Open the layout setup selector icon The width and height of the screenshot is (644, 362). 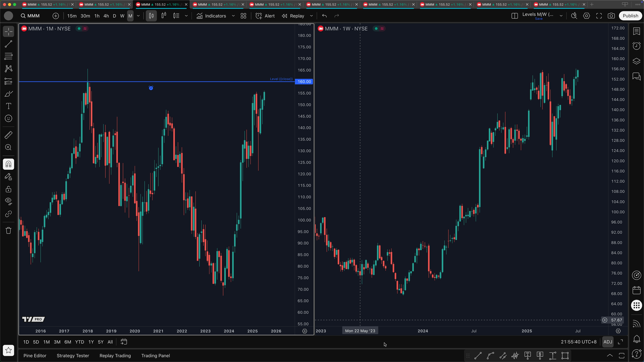coord(515,16)
